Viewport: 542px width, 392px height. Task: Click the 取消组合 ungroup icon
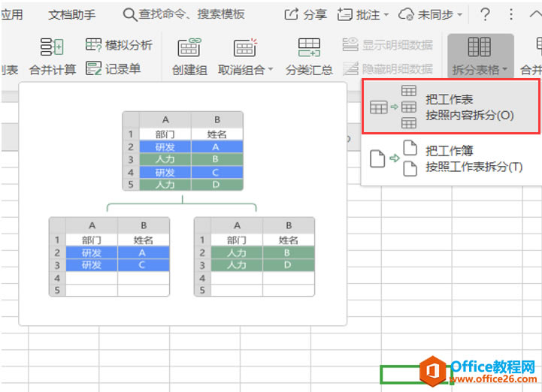[x=245, y=47]
